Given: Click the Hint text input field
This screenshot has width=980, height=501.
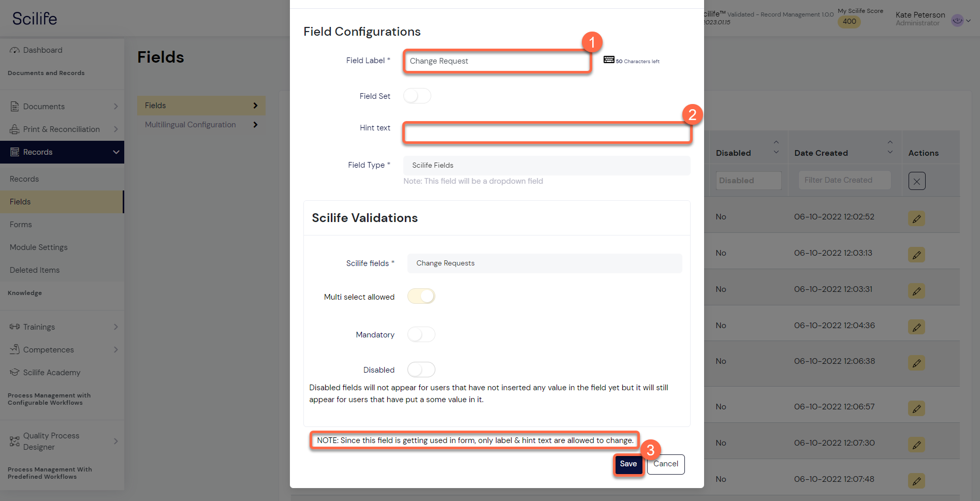Looking at the screenshot, I should coord(547,132).
